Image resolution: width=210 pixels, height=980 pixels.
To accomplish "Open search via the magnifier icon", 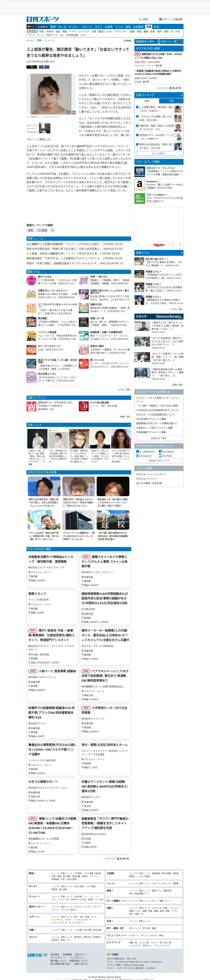I will click(x=140, y=19).
